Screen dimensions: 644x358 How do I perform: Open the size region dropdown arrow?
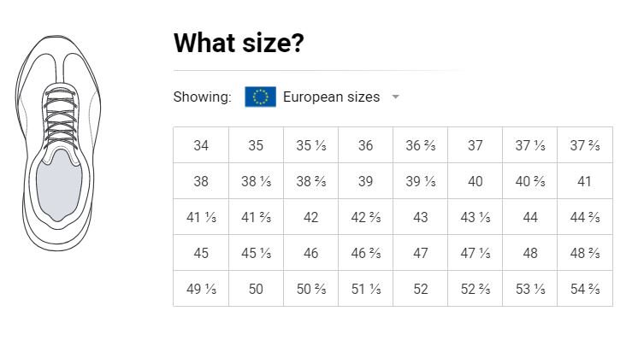tap(395, 97)
